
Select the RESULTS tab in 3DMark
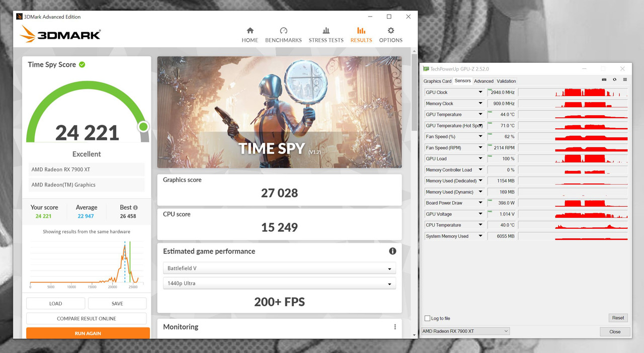point(361,35)
